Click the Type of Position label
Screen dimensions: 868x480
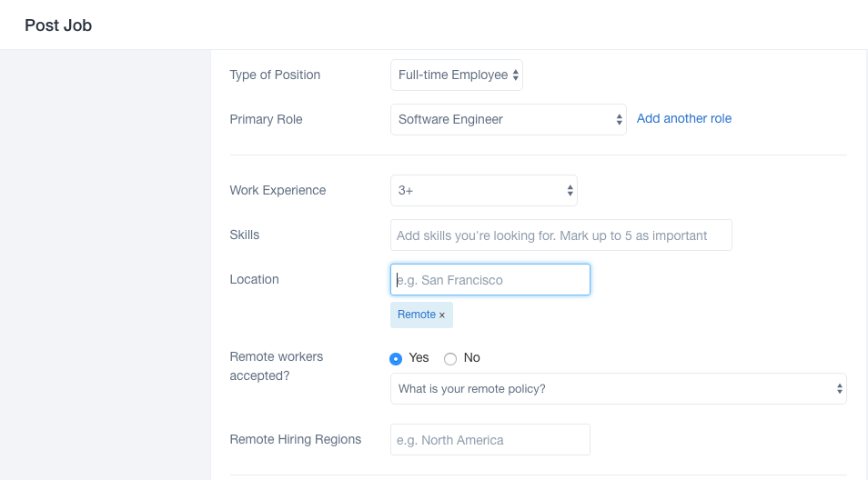click(275, 75)
